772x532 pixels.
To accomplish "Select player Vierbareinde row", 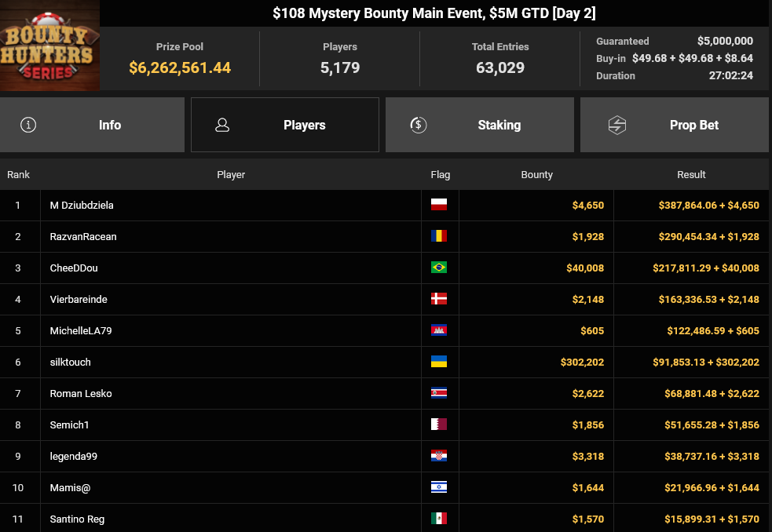I will (x=79, y=299).
